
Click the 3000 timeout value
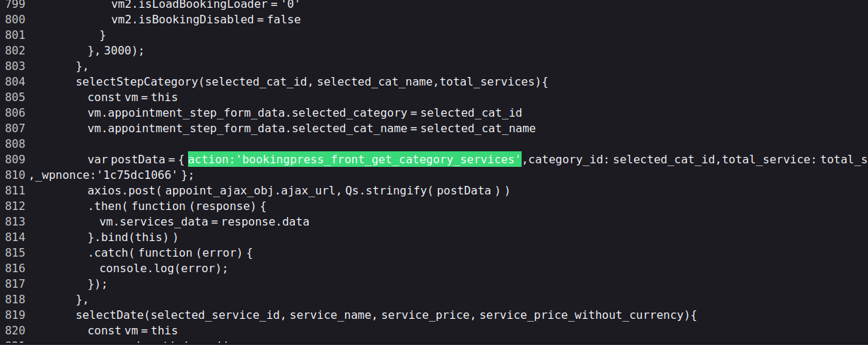tap(117, 50)
